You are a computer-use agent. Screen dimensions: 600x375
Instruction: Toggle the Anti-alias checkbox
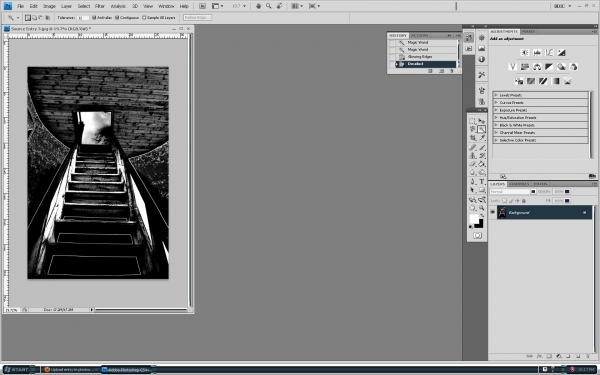coord(94,18)
